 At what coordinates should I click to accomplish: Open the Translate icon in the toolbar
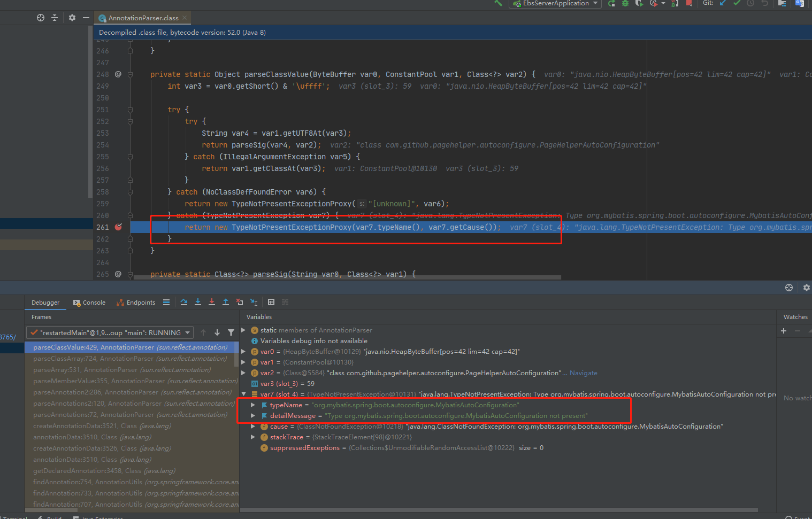(800, 3)
